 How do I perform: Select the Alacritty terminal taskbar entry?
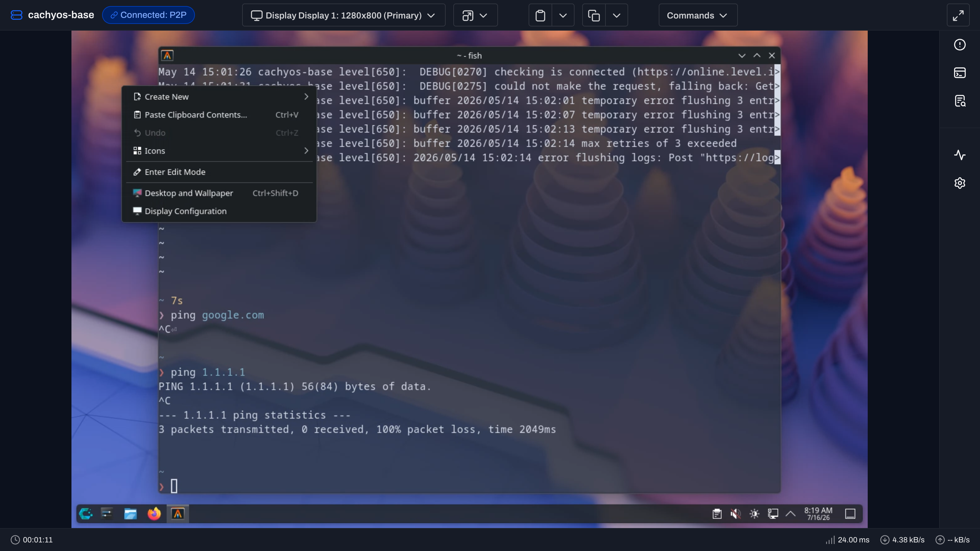click(x=178, y=514)
